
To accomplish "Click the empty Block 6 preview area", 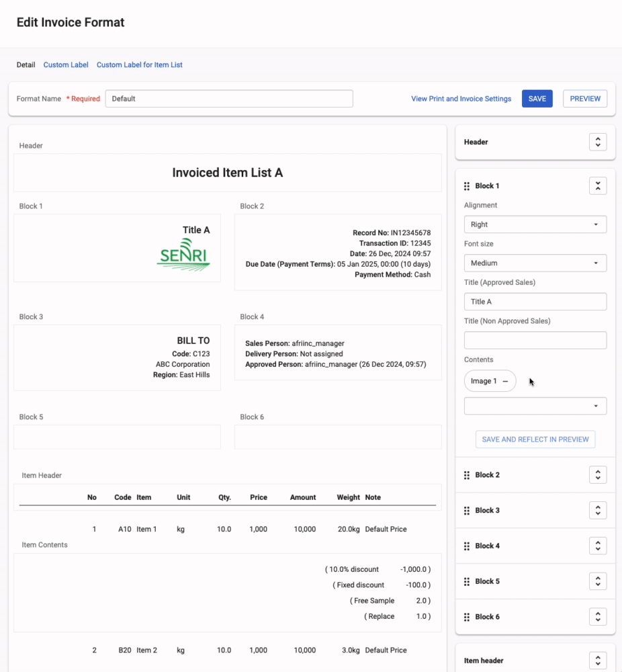I will (x=338, y=437).
